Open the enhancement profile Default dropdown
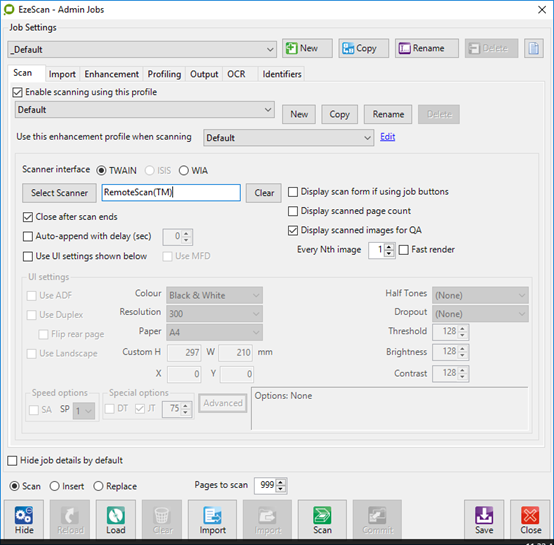554x545 pixels. click(x=288, y=138)
